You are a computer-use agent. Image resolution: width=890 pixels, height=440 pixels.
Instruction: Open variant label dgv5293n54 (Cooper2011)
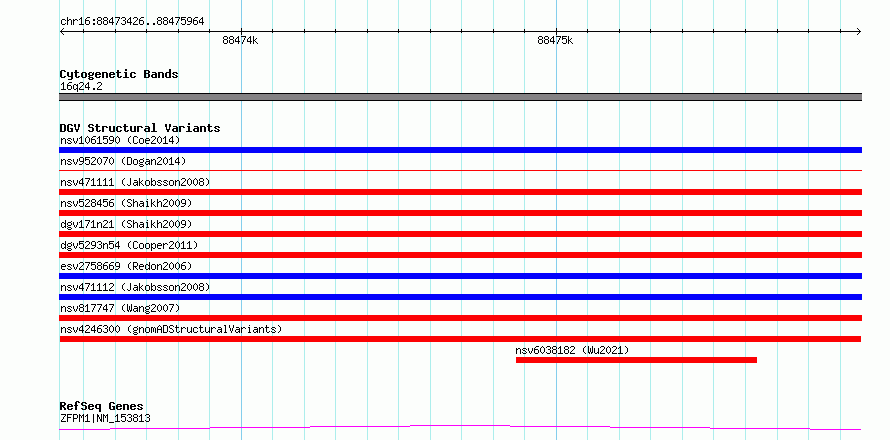129,245
